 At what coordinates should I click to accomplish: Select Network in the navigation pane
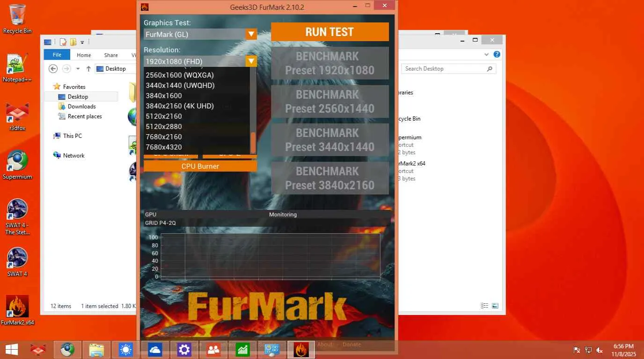coord(73,155)
